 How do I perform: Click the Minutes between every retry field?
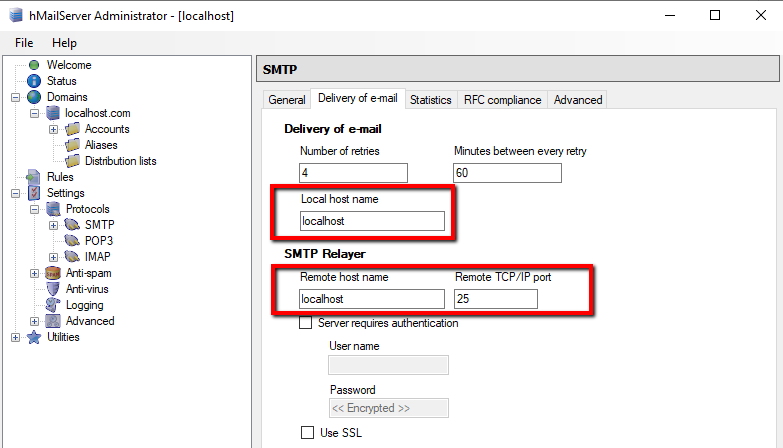(x=507, y=173)
